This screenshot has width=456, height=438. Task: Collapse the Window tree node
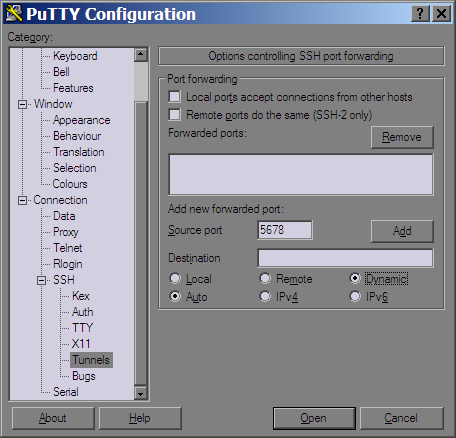tap(22, 104)
